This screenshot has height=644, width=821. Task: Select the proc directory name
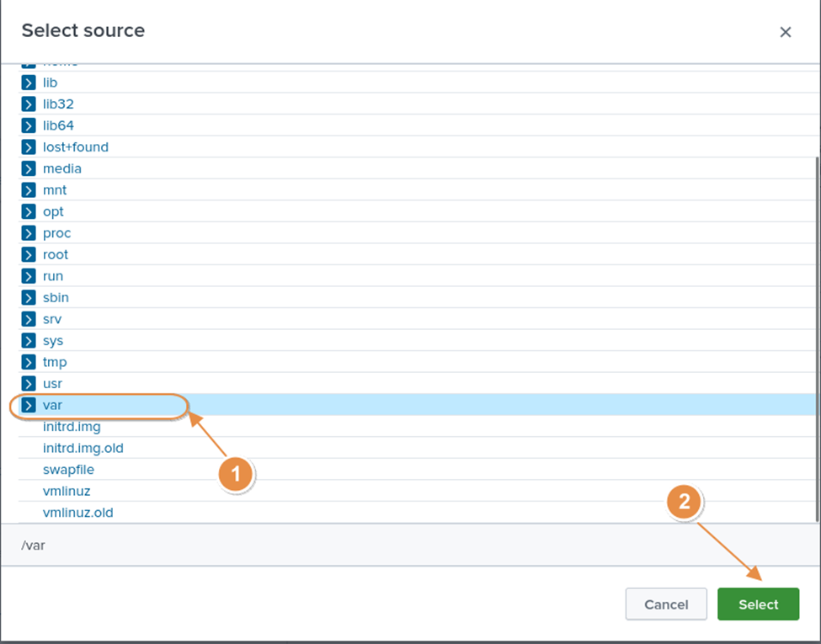57,233
